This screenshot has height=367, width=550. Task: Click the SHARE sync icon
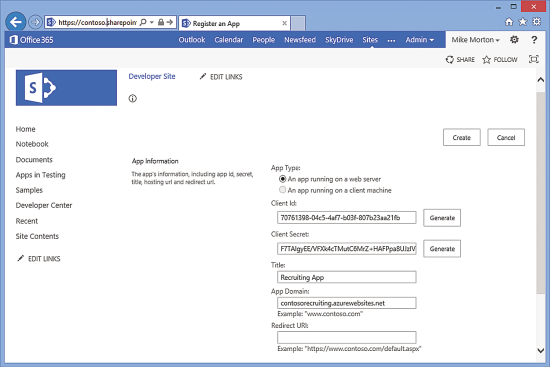450,60
